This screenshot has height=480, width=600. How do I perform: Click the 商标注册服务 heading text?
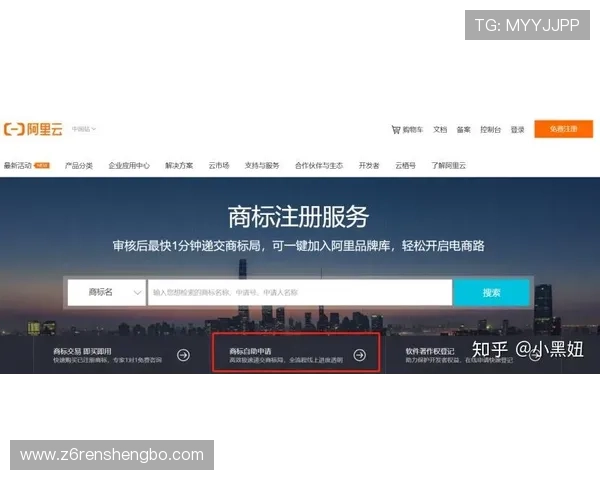coord(298,217)
